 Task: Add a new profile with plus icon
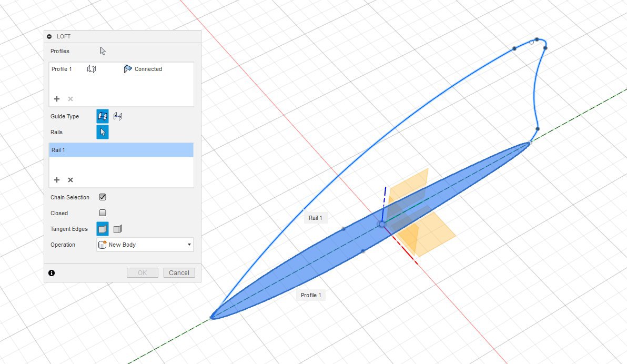tap(57, 99)
